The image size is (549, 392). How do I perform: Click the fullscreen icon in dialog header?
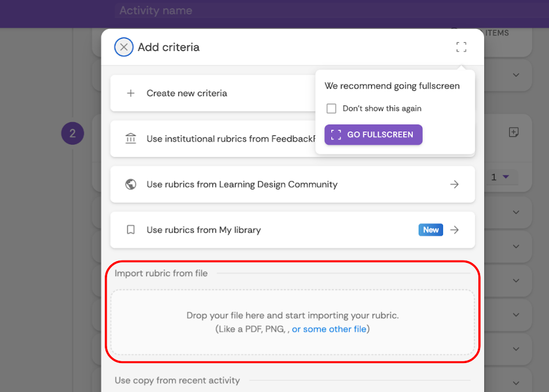[461, 47]
